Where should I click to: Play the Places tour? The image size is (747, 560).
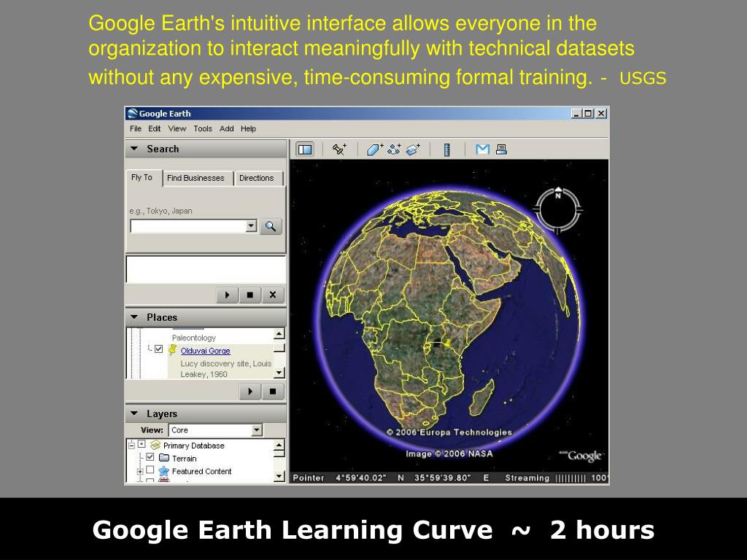tap(250, 392)
